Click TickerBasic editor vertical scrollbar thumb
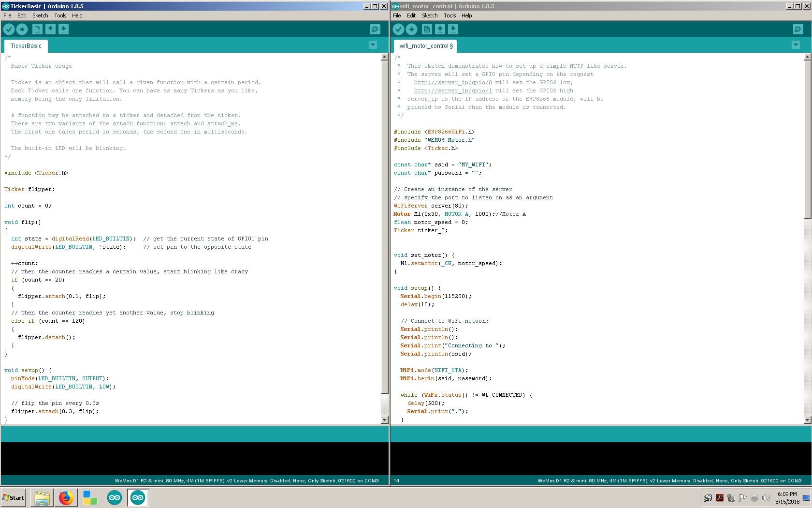This screenshot has height=508, width=812. tap(385, 227)
